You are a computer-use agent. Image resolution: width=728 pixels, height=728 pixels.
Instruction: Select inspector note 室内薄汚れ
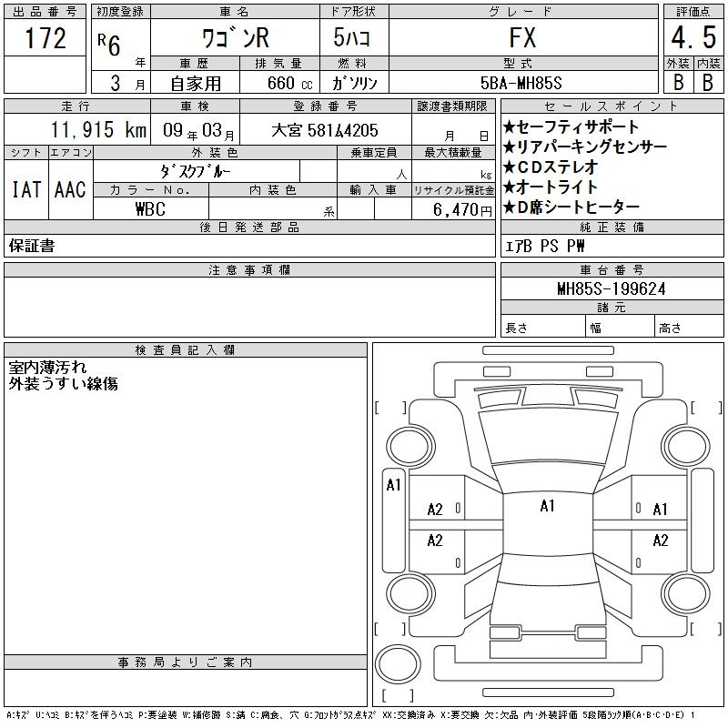[x=47, y=368]
